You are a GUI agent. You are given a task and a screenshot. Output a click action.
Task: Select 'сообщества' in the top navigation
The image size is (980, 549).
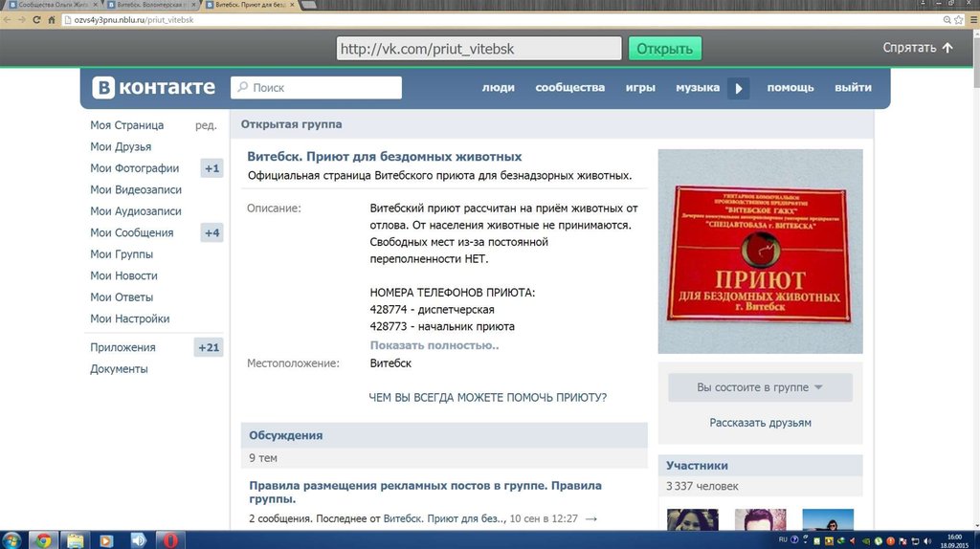[x=569, y=87]
